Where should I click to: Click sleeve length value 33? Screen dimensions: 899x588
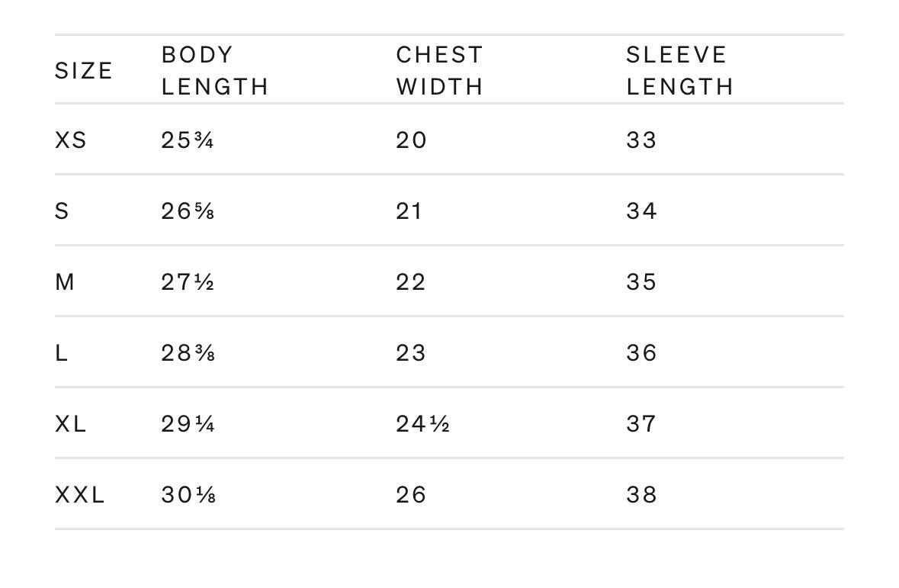click(641, 140)
